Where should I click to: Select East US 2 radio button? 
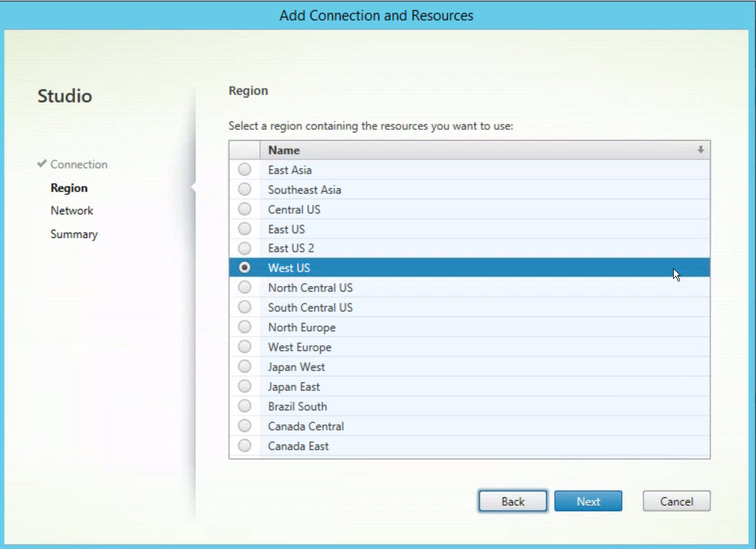244,249
